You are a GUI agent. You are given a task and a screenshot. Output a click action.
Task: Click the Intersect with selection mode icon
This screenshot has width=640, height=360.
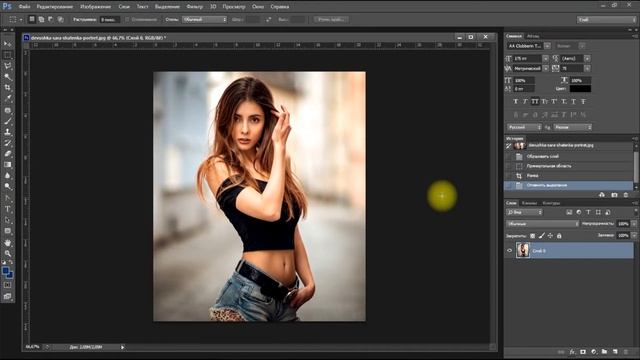(60, 19)
